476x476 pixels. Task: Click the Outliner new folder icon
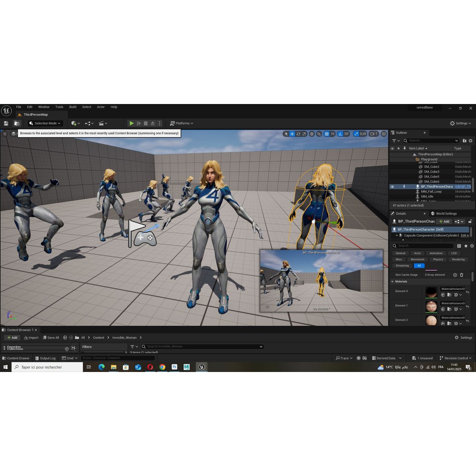click(x=465, y=141)
